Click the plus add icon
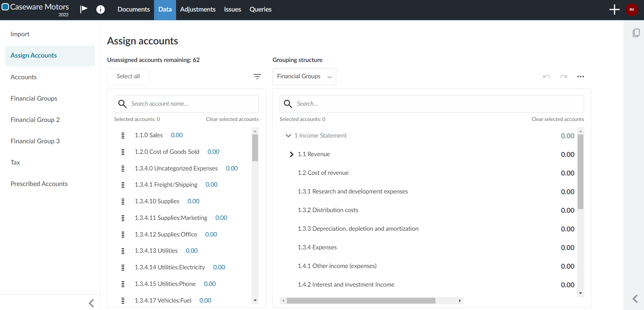644x310 pixels. point(614,9)
